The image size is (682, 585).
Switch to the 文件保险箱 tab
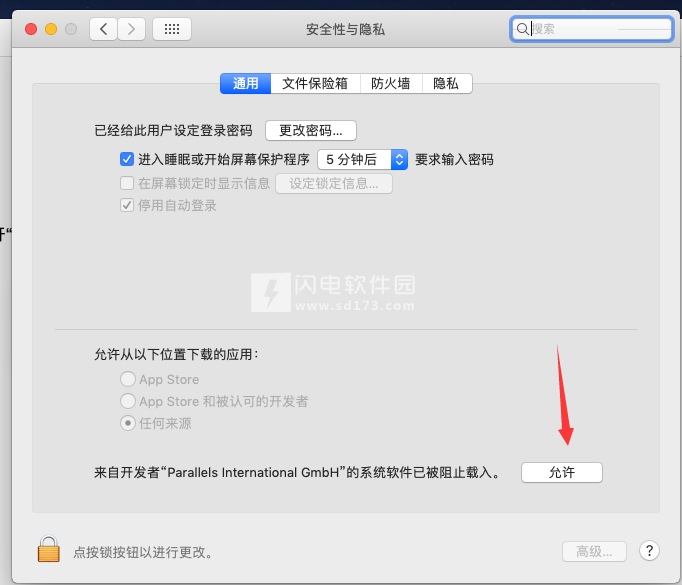click(315, 84)
